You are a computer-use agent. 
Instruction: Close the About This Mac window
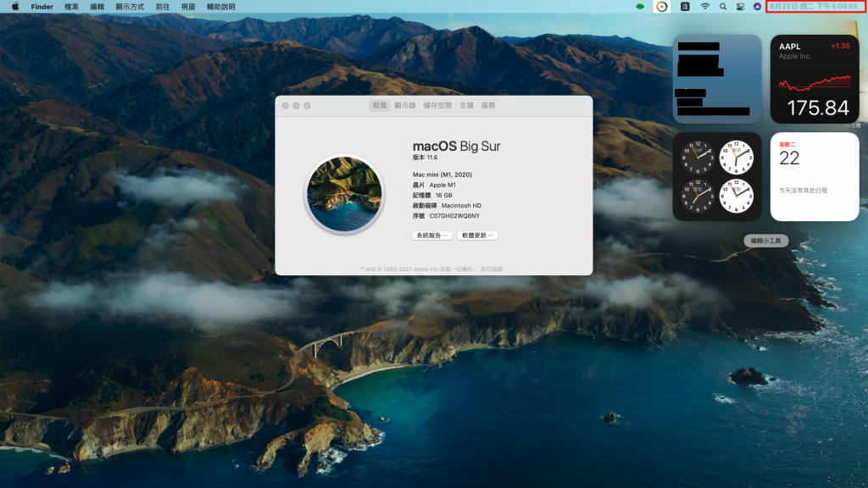tap(286, 106)
